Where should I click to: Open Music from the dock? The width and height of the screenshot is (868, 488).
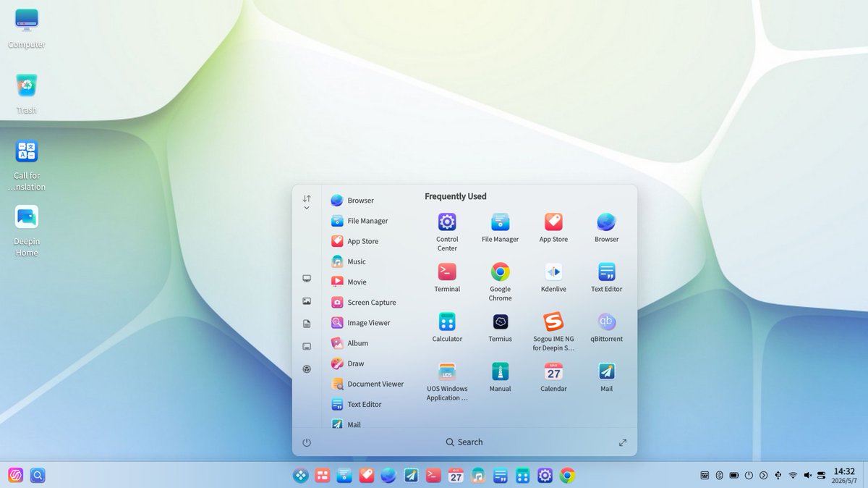point(478,476)
